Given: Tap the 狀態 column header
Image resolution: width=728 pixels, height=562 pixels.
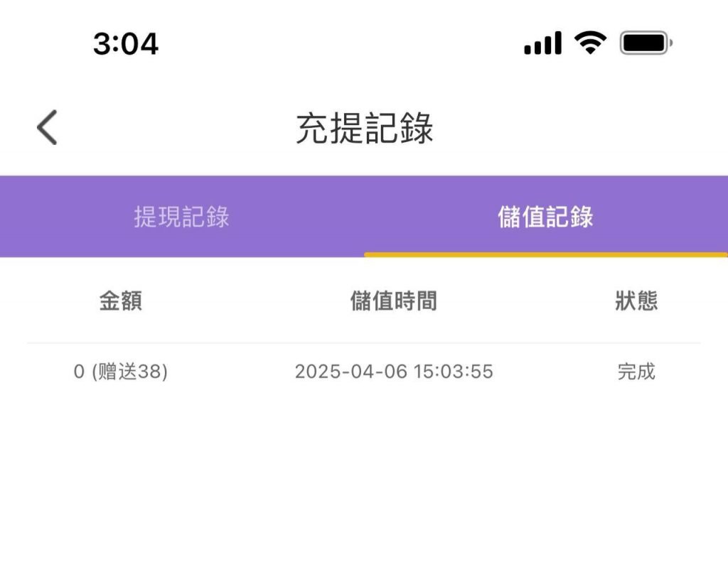Looking at the screenshot, I should click(x=636, y=301).
